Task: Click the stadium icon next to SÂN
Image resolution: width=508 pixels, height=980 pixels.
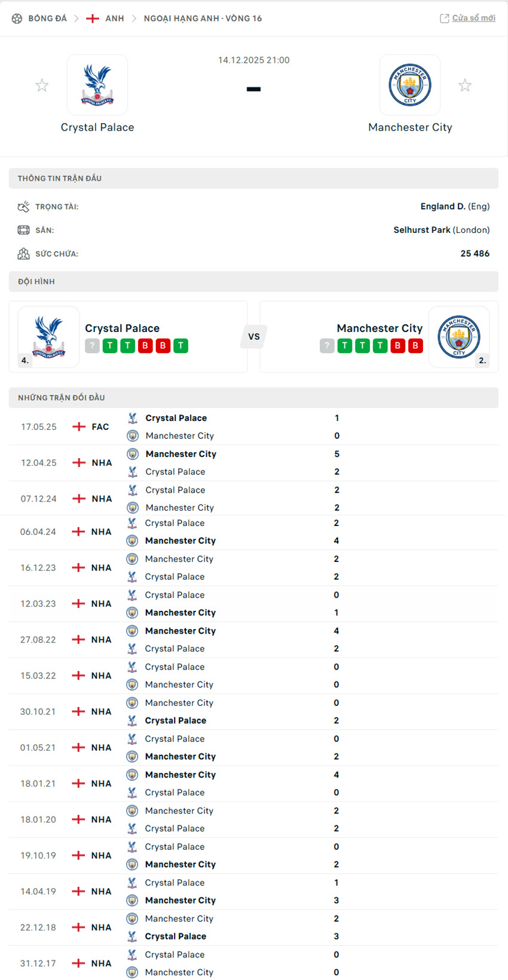Action: [x=23, y=230]
